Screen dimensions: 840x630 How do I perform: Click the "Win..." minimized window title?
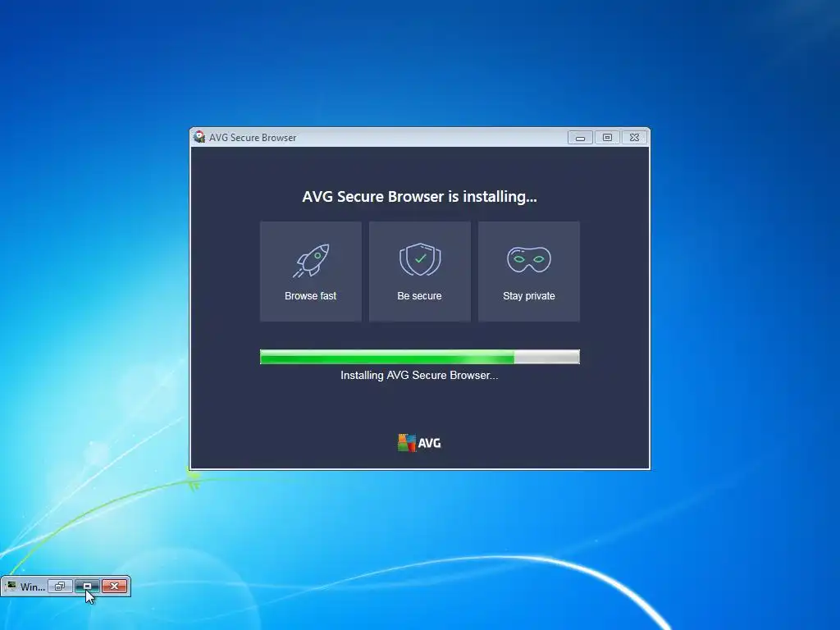[x=33, y=587]
